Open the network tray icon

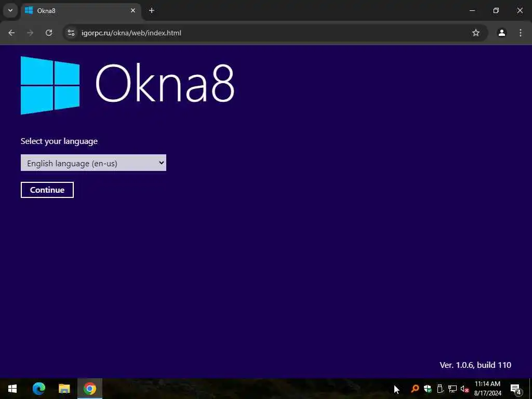[453, 389]
